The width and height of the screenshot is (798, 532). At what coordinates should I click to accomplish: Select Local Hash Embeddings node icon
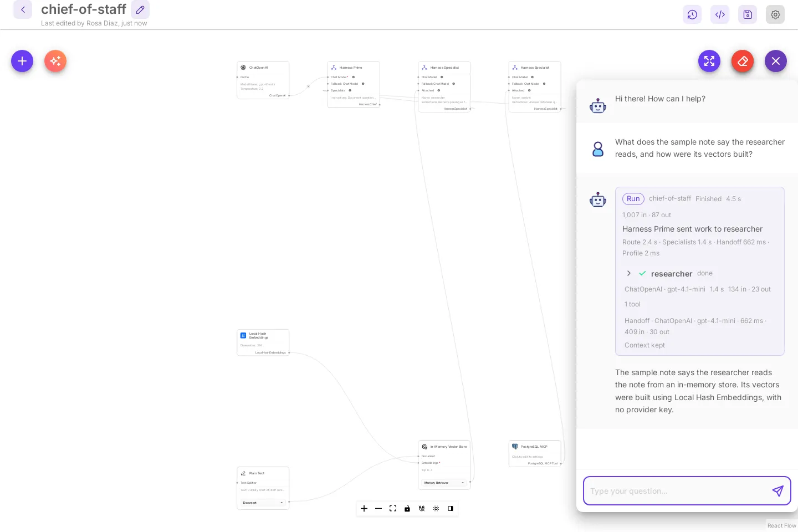pyautogui.click(x=243, y=335)
